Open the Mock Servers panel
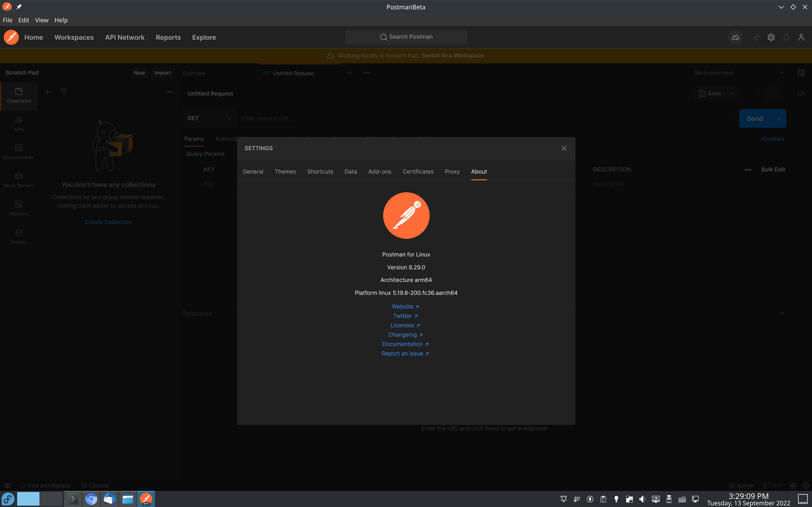 pyautogui.click(x=19, y=180)
